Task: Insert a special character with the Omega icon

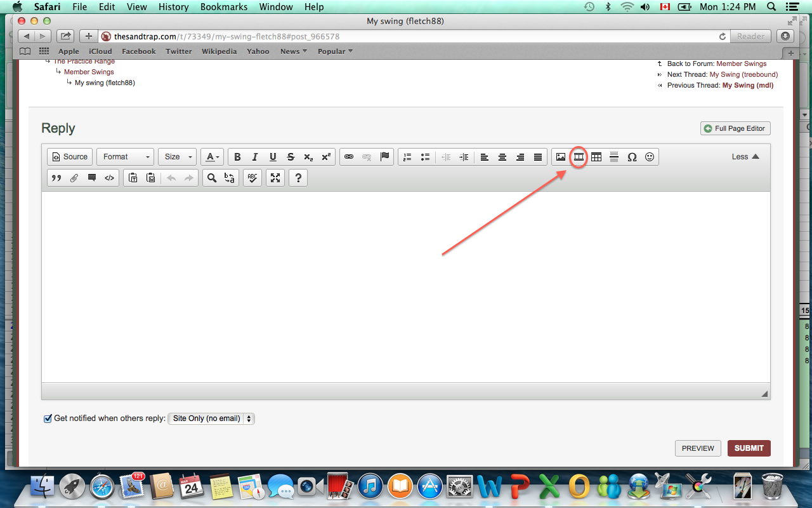Action: coord(632,157)
